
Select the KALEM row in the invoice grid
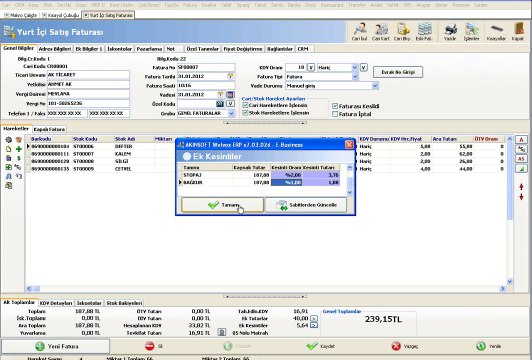tap(266, 154)
